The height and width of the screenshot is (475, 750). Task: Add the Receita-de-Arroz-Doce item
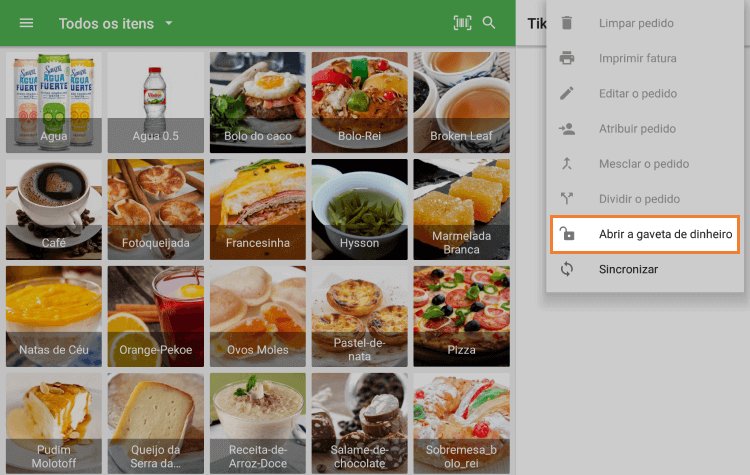pos(258,423)
